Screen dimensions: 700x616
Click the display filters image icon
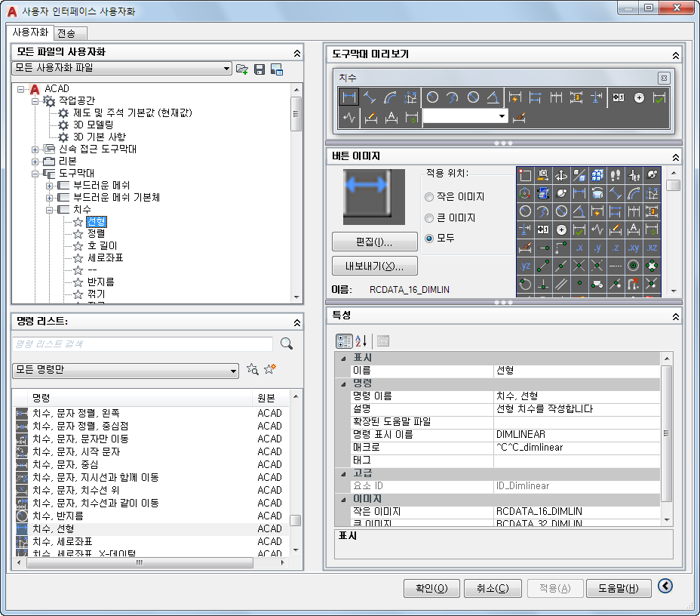pyautogui.click(x=277, y=69)
